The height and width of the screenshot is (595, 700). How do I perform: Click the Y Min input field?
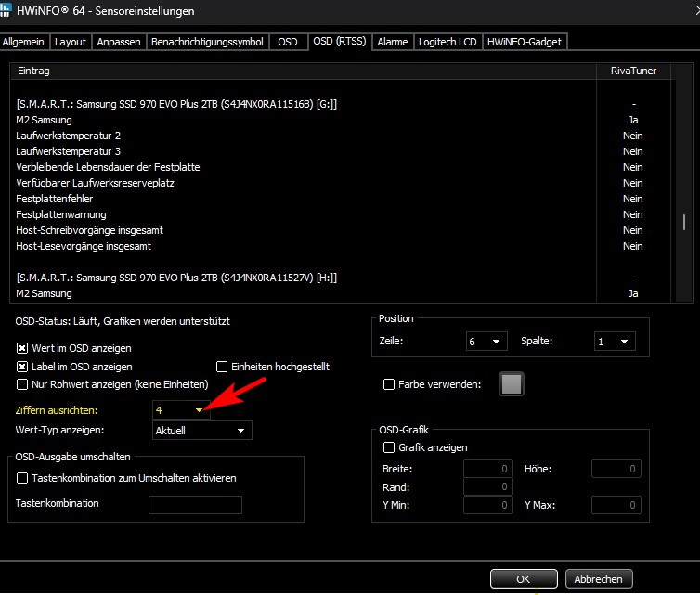tap(488, 505)
